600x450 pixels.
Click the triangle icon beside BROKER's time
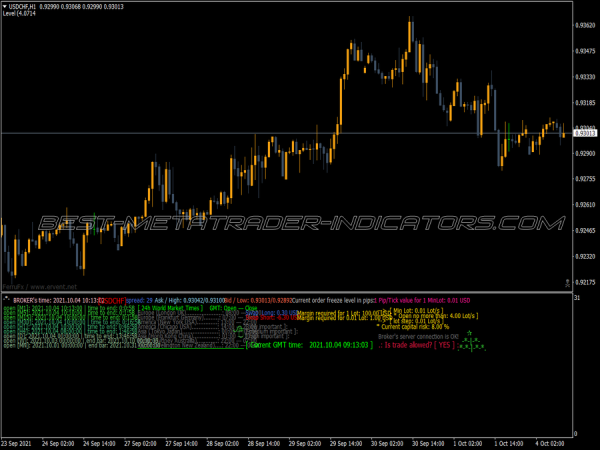coord(6,299)
